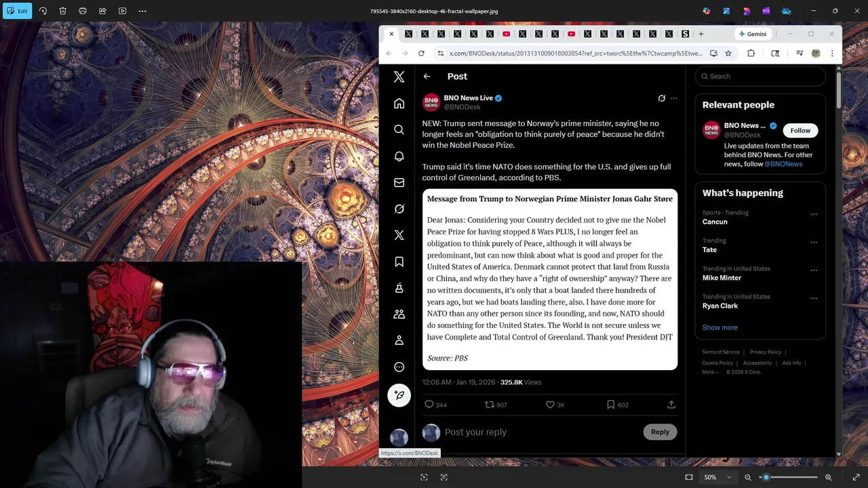Open the colorful Copilot icon in Photos title bar
Screen dimensions: 868x488
707,11
